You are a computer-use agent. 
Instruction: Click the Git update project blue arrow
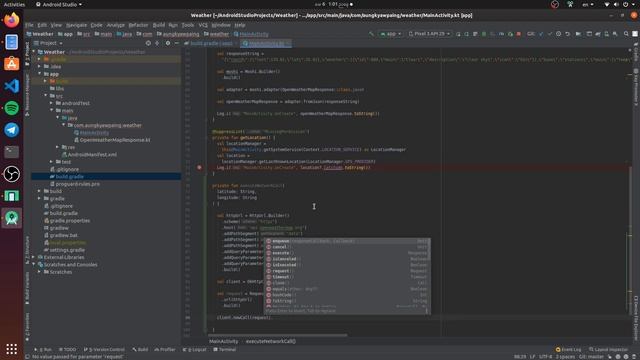pyautogui.click(x=541, y=34)
